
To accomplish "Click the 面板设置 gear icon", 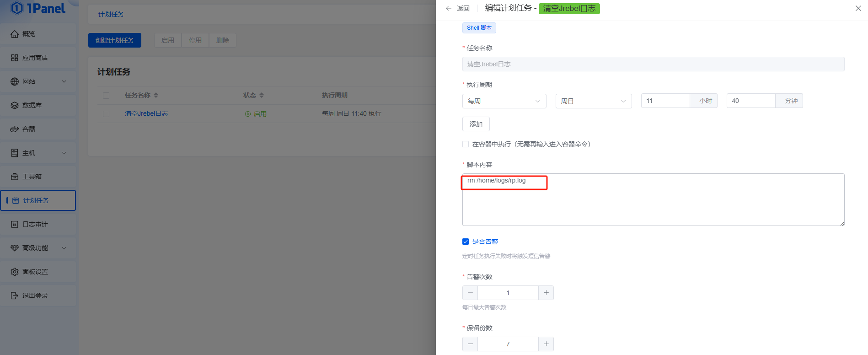I will 15,272.
